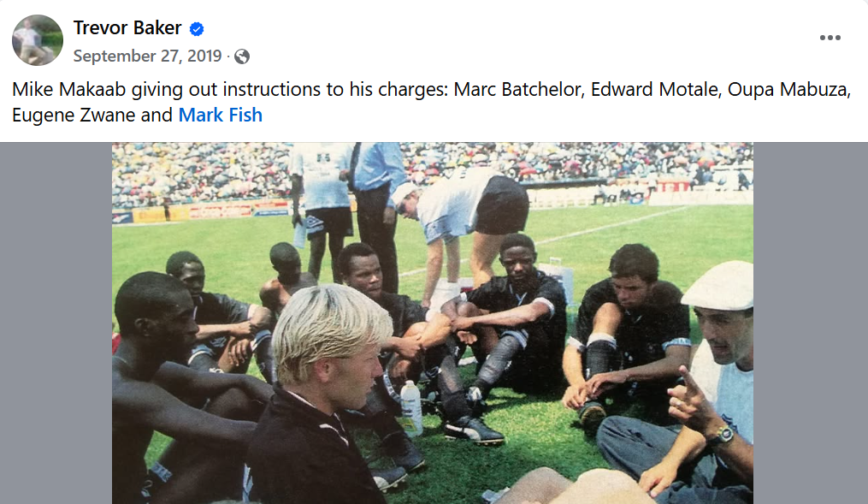Image resolution: width=868 pixels, height=504 pixels.
Task: Open the three-dot post options menu
Action: pos(830,38)
